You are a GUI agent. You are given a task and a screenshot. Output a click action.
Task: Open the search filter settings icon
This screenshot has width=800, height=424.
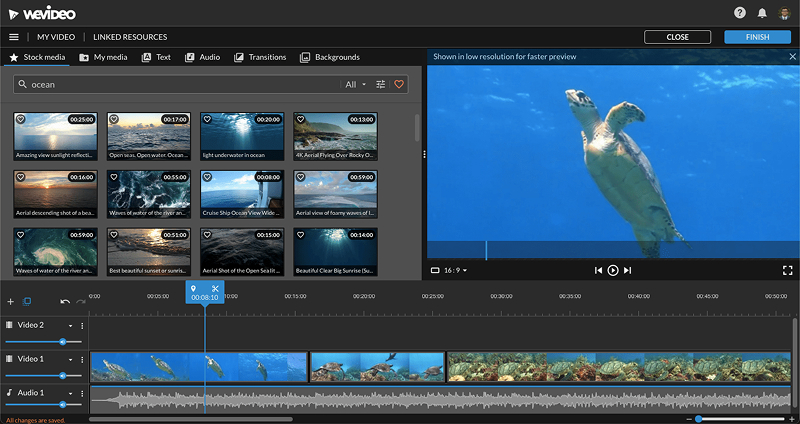tap(381, 85)
